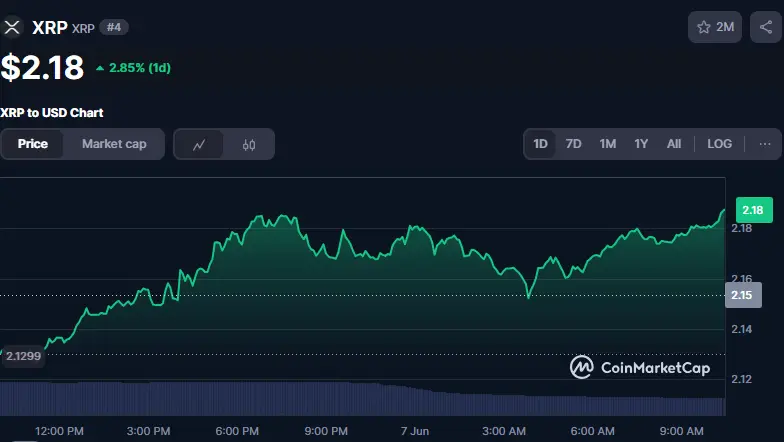
Task: Click the gray XRP ticker symbol text
Action: tap(83, 28)
